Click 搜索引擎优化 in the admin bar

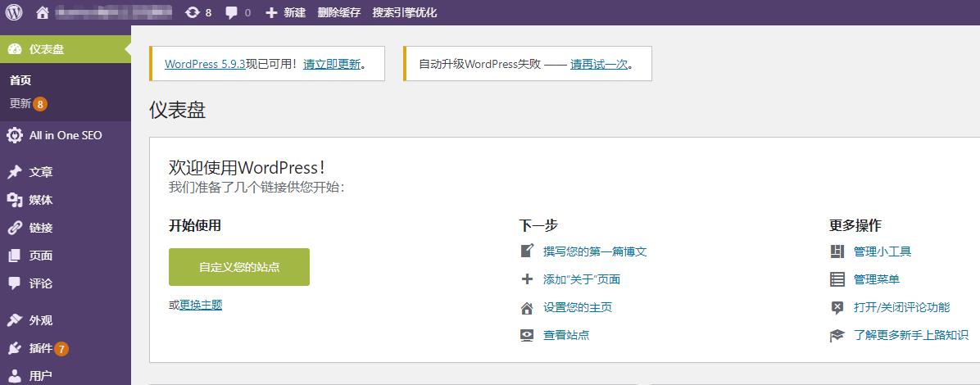tap(405, 12)
